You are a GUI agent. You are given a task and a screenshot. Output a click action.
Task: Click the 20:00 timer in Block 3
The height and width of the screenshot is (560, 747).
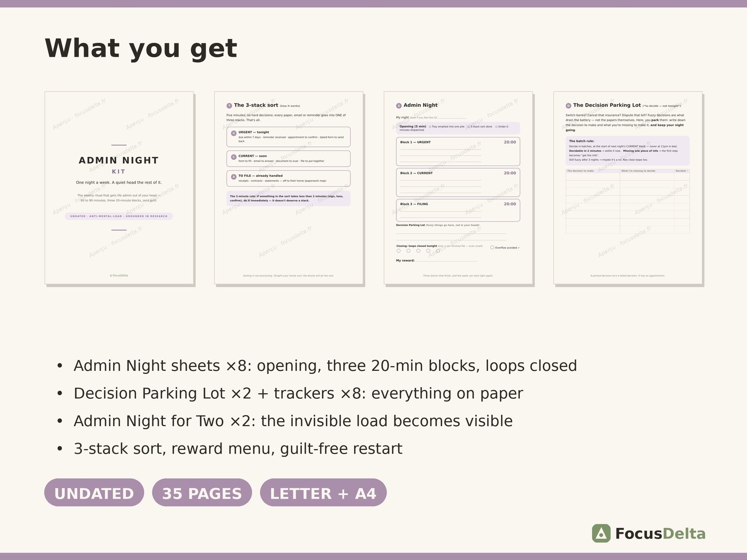click(510, 204)
